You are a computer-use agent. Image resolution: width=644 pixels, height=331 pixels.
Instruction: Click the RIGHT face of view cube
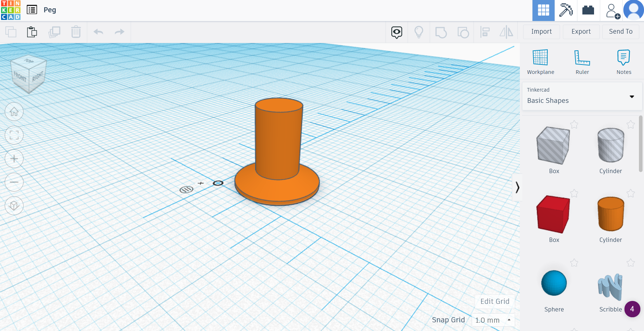point(37,76)
